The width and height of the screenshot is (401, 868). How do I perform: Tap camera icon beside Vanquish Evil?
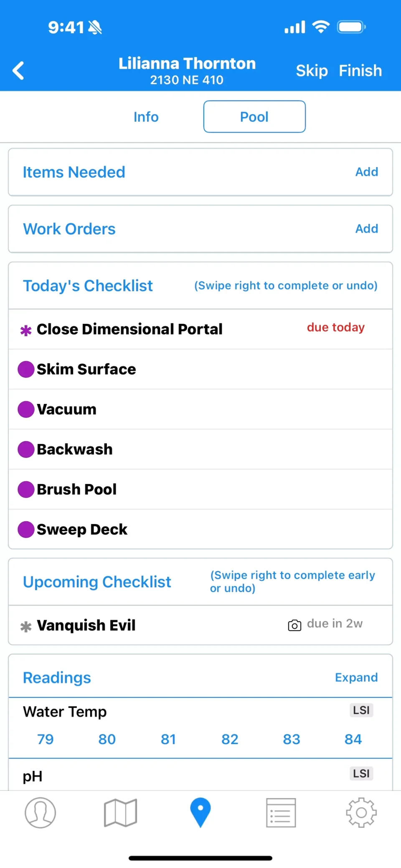pos(294,625)
